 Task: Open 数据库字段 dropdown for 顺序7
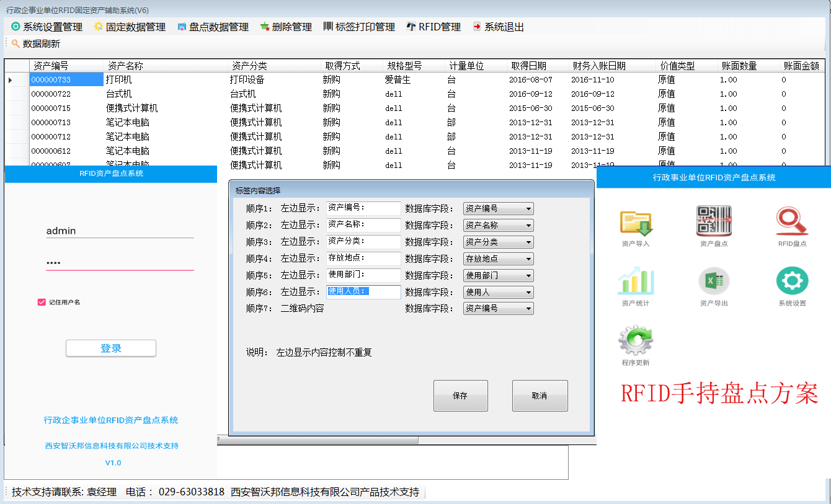(x=499, y=308)
